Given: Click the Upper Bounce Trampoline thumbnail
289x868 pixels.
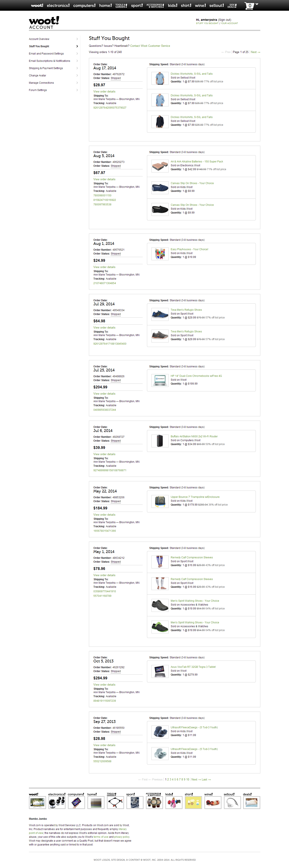Looking at the screenshot, I should point(160,501).
